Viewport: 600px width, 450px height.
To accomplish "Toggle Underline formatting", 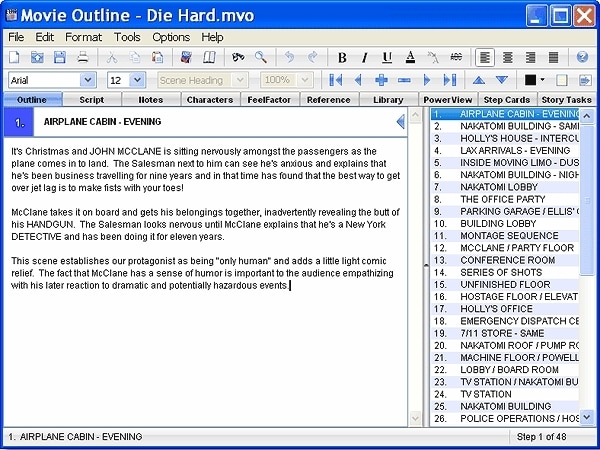I will (x=387, y=58).
